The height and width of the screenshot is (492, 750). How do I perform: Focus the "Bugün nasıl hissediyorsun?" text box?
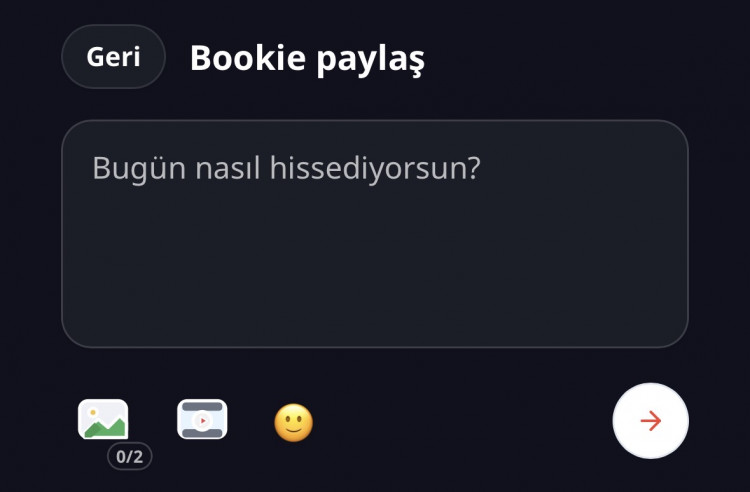[x=375, y=234]
